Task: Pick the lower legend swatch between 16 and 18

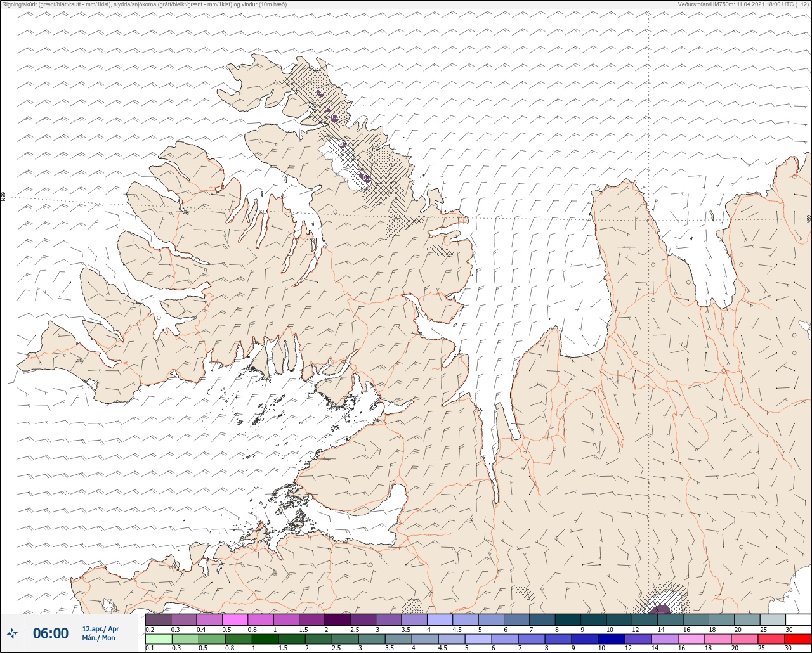Action: (x=691, y=638)
